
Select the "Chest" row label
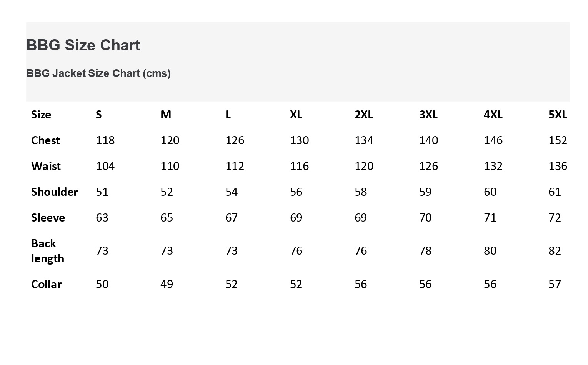pyautogui.click(x=45, y=140)
